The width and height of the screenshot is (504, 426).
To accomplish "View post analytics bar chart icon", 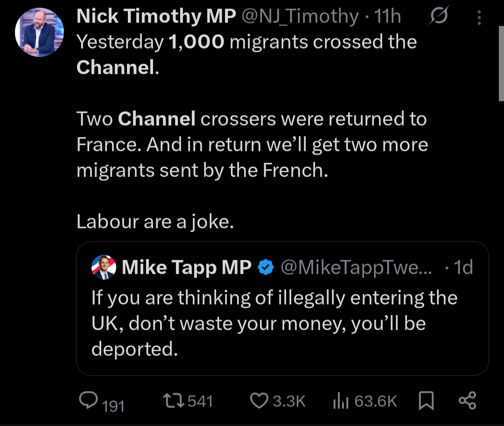I will tap(341, 400).
